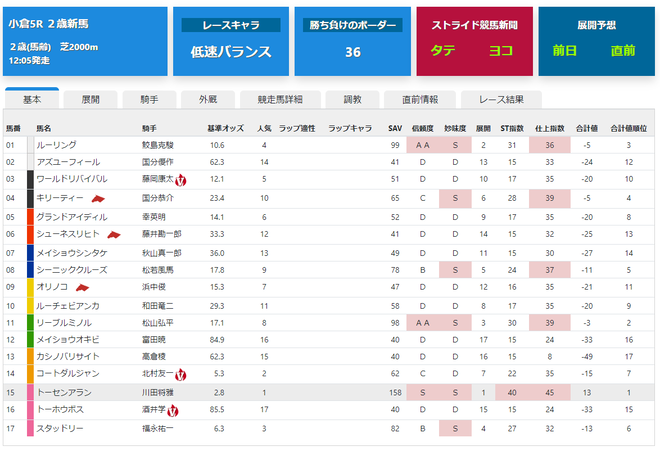Open the 競走馬詳細 tab
This screenshot has width=660, height=451.
click(x=280, y=100)
